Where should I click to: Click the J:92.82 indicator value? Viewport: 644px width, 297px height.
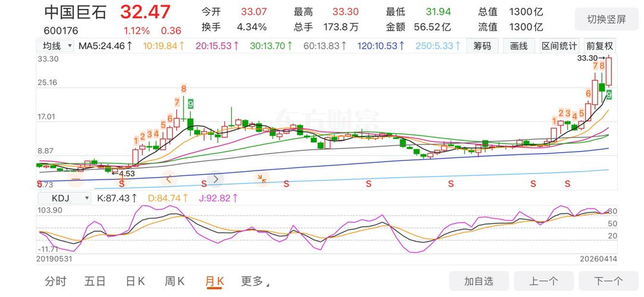218,198
